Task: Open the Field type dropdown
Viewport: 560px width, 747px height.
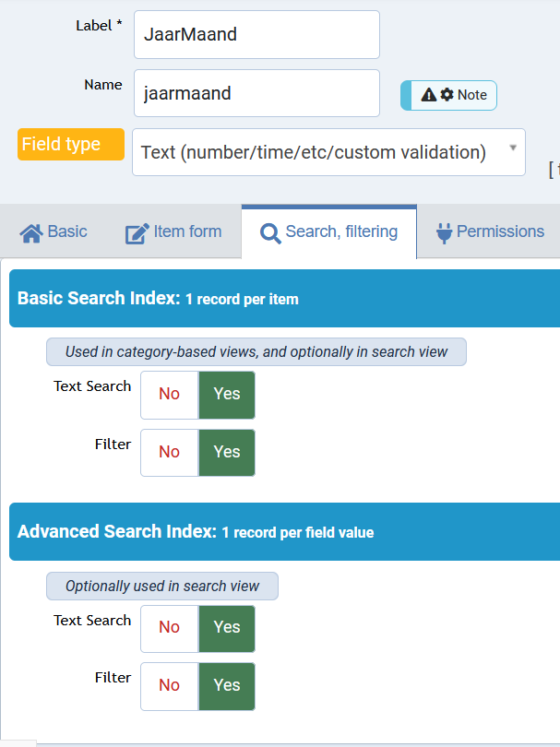Action: tap(328, 152)
